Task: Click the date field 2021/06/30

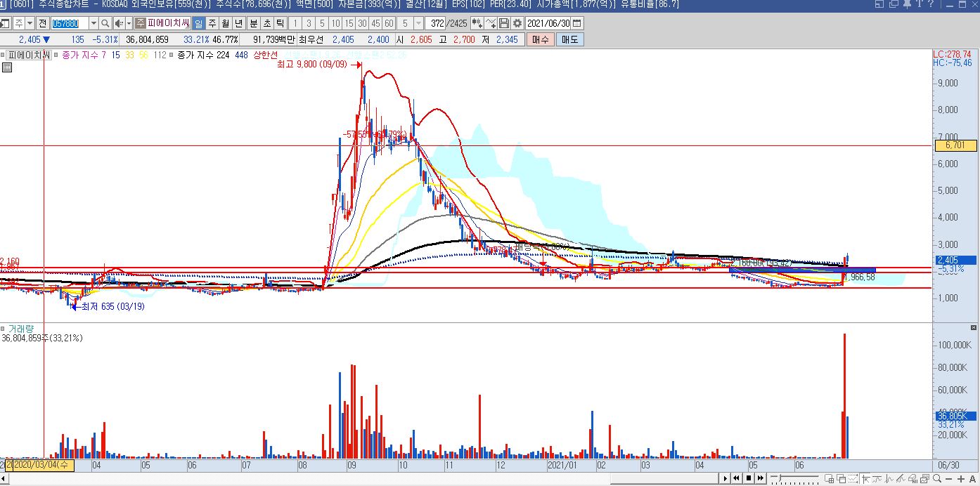Action: tap(548, 23)
